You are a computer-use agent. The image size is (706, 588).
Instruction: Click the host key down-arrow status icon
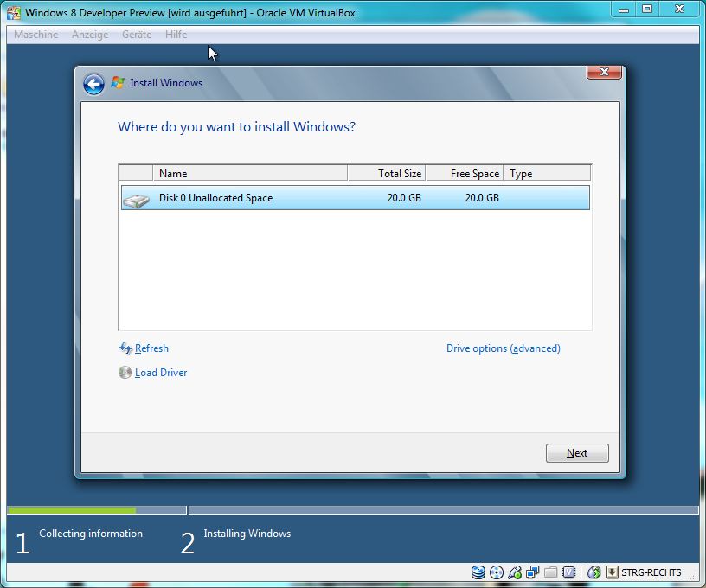click(612, 572)
